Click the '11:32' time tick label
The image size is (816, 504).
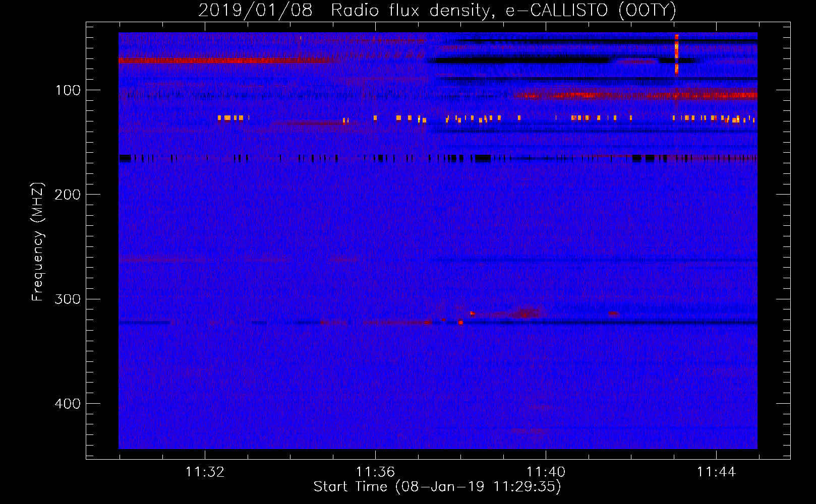click(205, 472)
